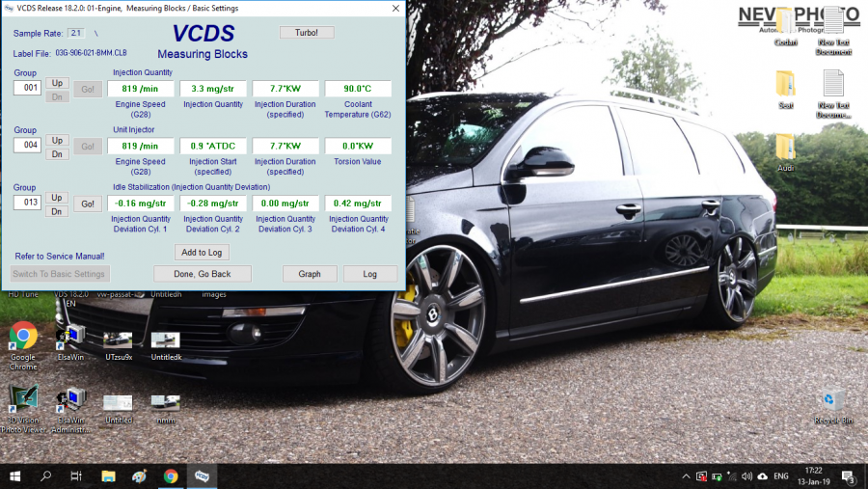Viewport: 868px width, 489px height.
Task: Open the 3D Vision Photo Viewer shortcut
Action: click(23, 398)
